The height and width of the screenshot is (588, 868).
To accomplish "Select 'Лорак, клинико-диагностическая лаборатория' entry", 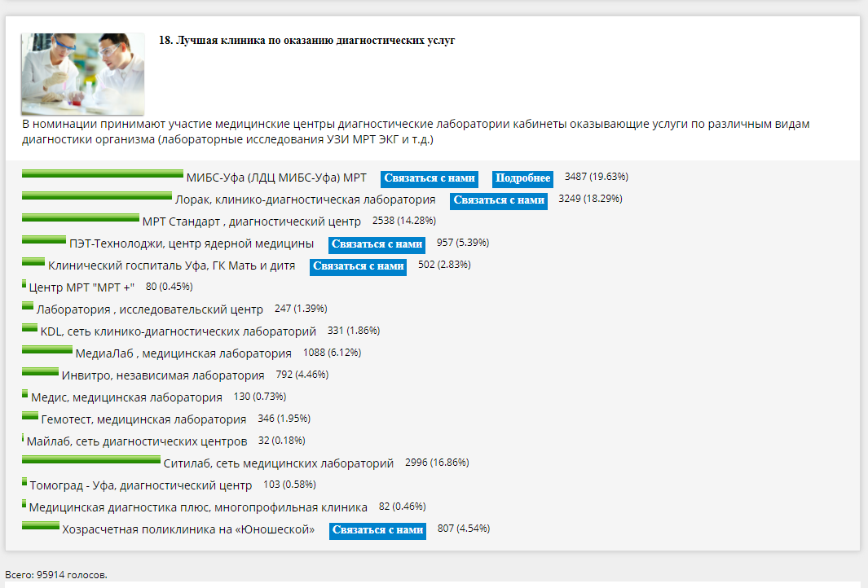I will click(306, 200).
